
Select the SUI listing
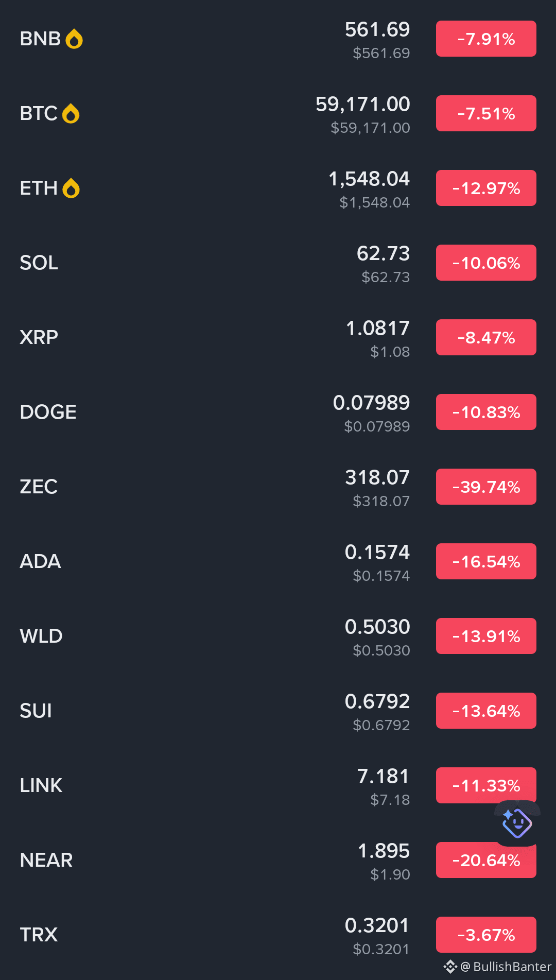(x=278, y=711)
